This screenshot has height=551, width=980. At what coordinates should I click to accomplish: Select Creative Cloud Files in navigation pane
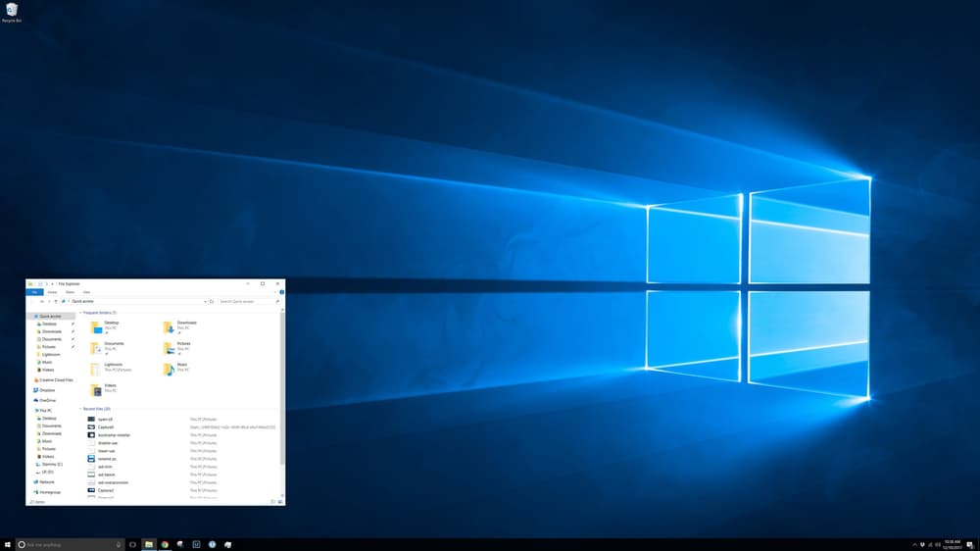click(56, 380)
